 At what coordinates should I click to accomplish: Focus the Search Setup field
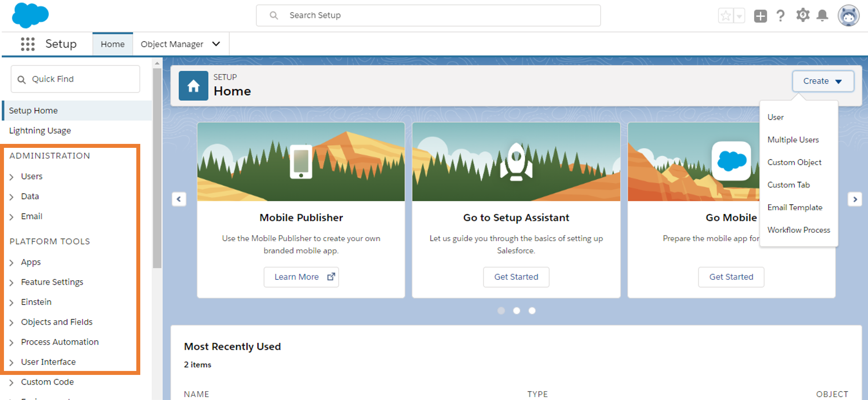428,15
